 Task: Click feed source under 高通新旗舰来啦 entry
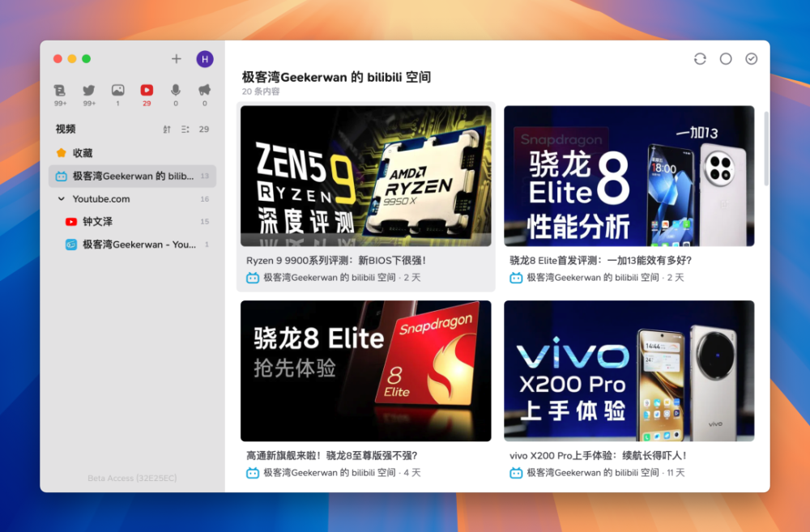(330, 473)
